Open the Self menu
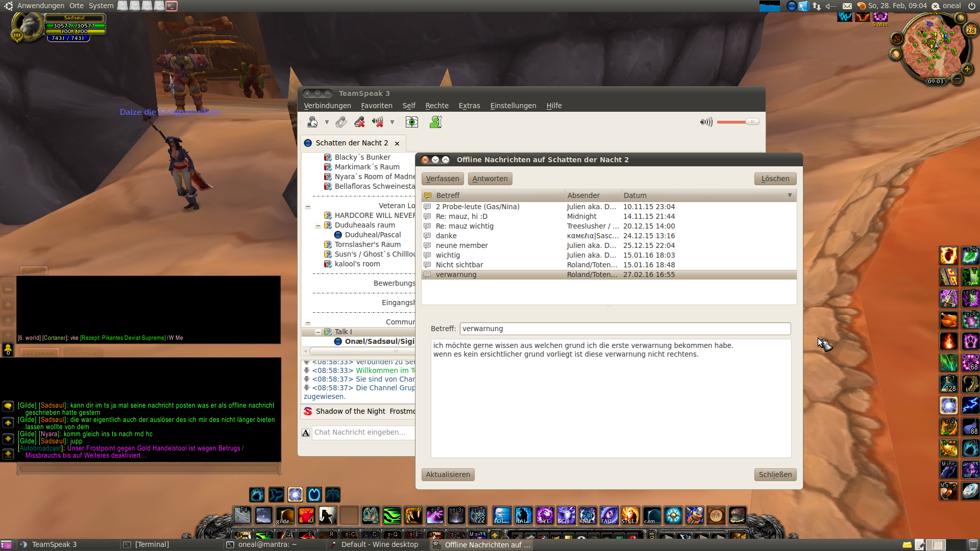 coord(409,106)
